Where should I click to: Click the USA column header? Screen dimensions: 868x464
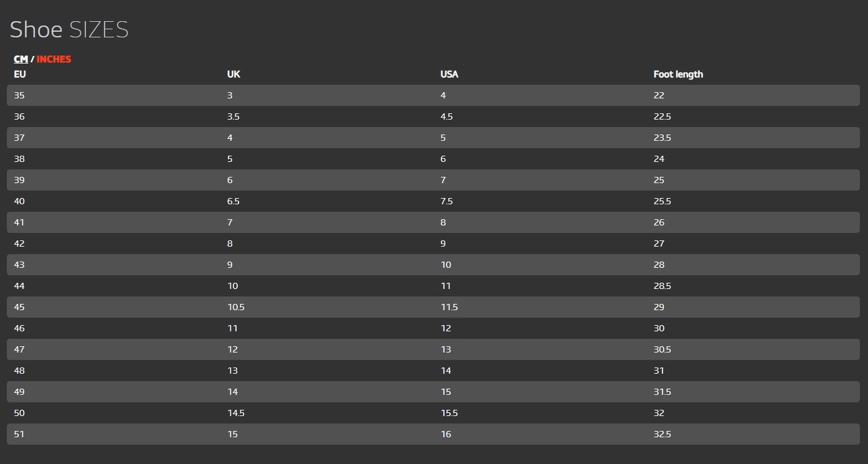click(449, 74)
